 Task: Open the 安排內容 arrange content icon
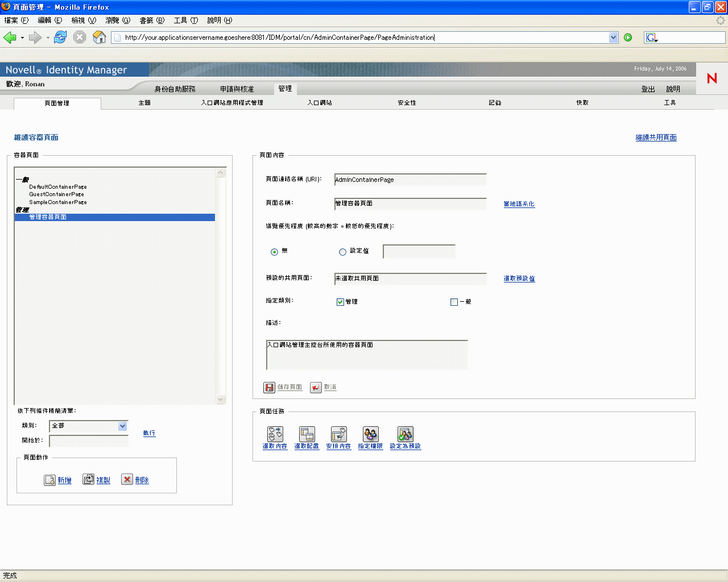pos(339,434)
